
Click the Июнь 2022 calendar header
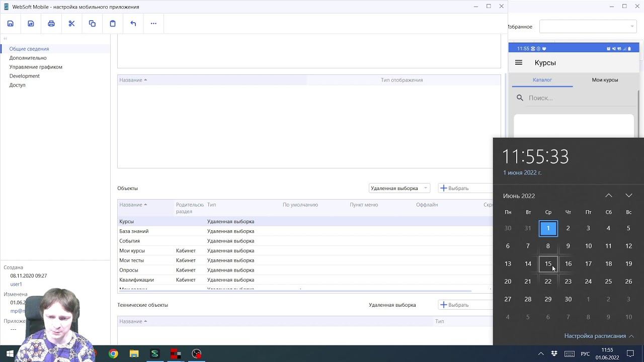519,196
